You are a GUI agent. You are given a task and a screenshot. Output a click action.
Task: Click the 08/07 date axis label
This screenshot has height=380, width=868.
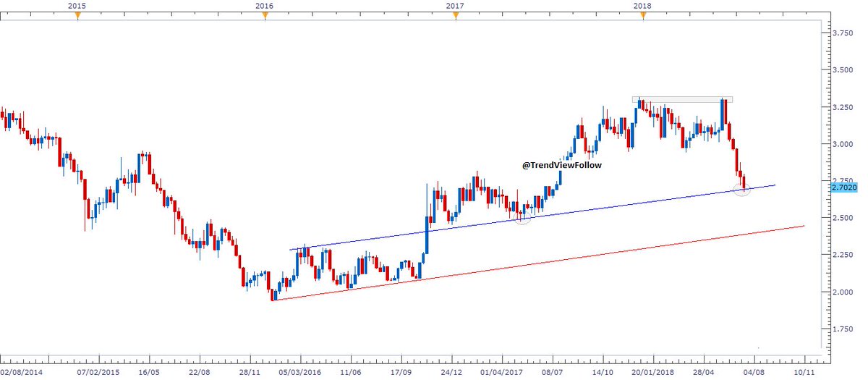click(553, 372)
